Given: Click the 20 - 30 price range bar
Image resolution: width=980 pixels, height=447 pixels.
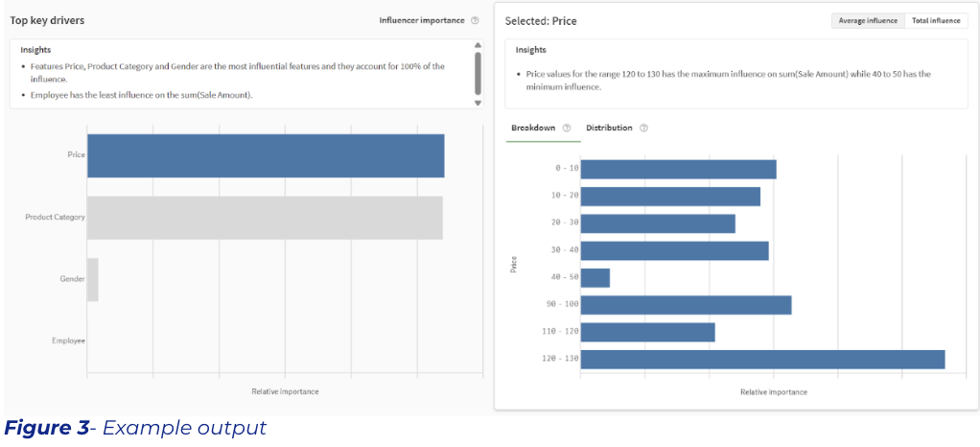Looking at the screenshot, I should tap(658, 223).
